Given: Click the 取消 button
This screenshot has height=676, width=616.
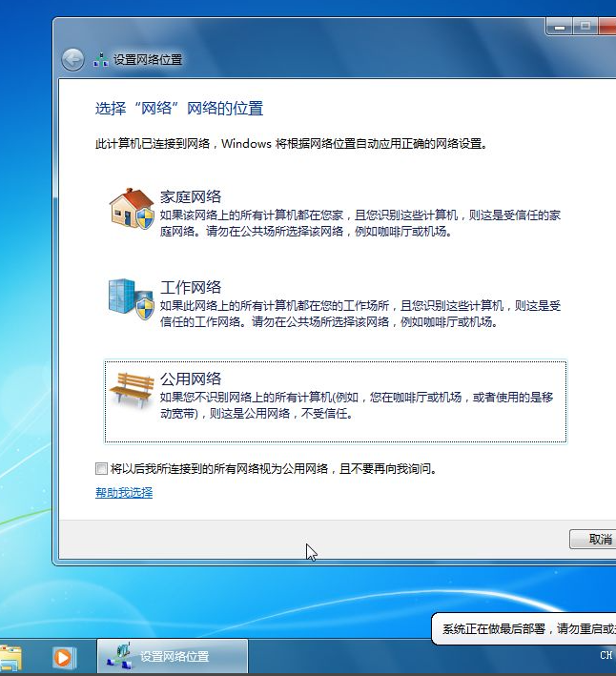Looking at the screenshot, I should (x=593, y=539).
